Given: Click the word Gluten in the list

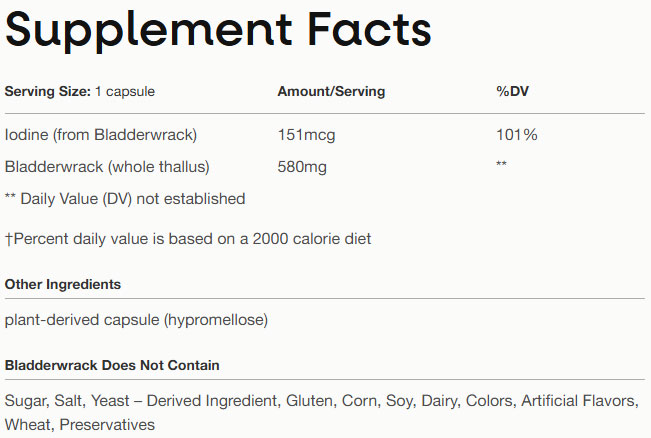Looking at the screenshot, I should click(310, 401).
